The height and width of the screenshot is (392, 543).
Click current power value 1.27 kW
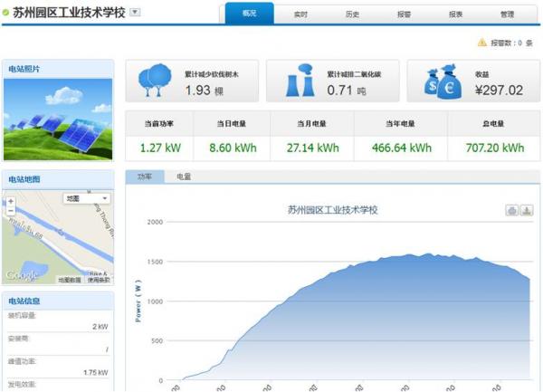click(160, 148)
